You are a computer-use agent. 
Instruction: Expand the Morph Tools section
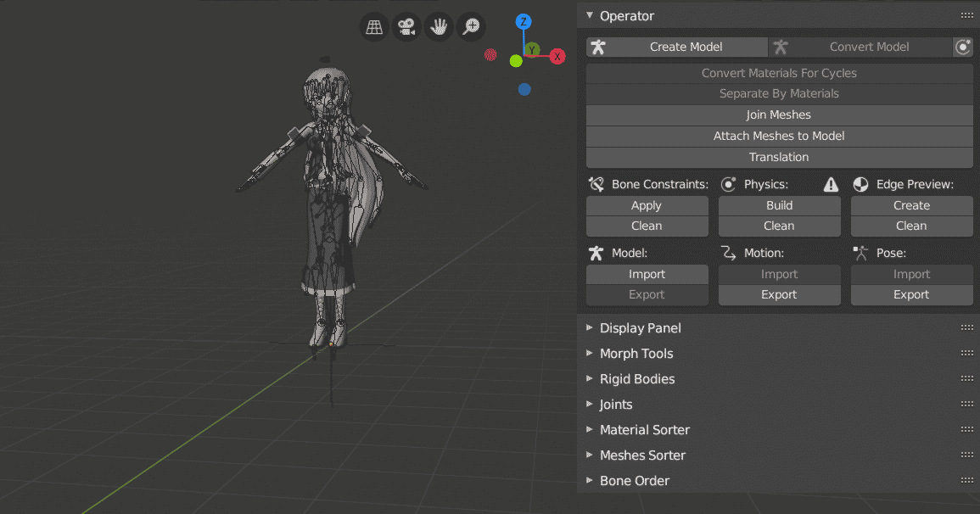click(590, 353)
